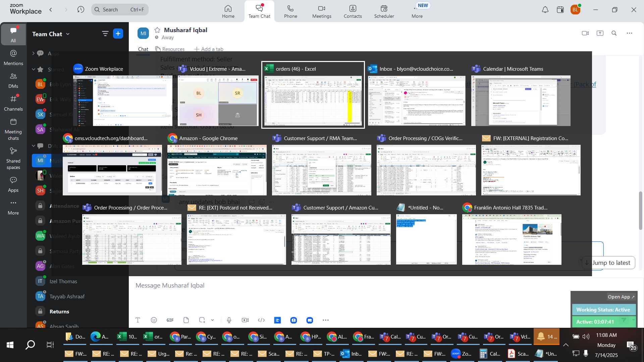644x362 pixels.
Task: Click Jump to latest button
Action: click(x=608, y=263)
